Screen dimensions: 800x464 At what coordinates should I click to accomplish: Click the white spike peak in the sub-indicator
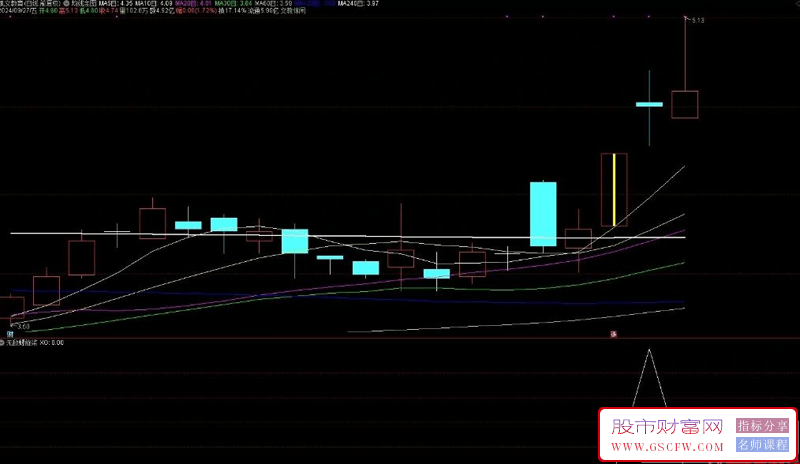coord(649,351)
